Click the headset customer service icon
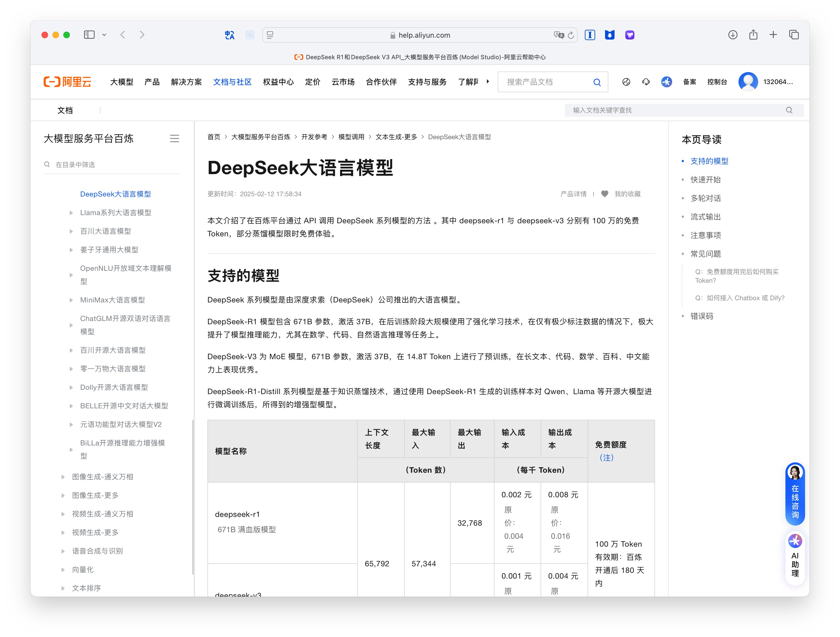 [646, 82]
